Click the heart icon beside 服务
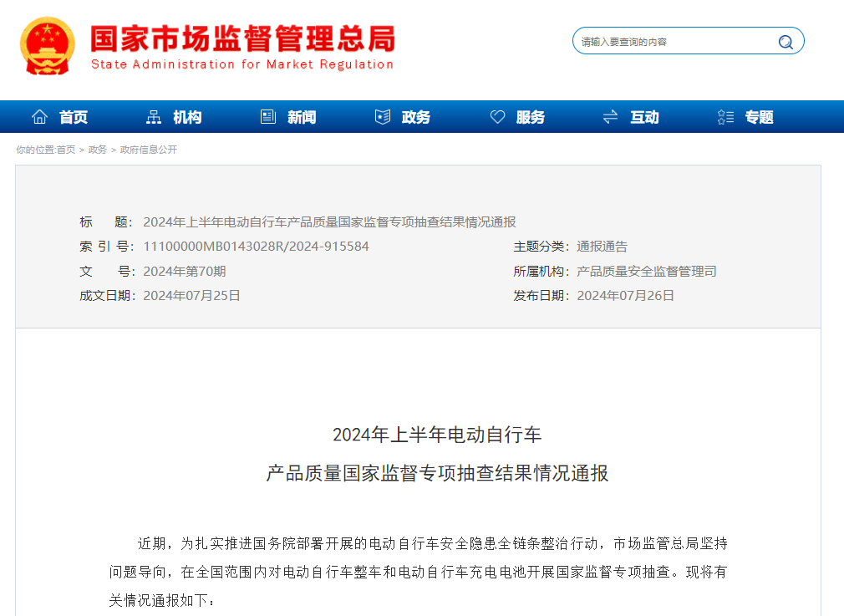 (497, 116)
